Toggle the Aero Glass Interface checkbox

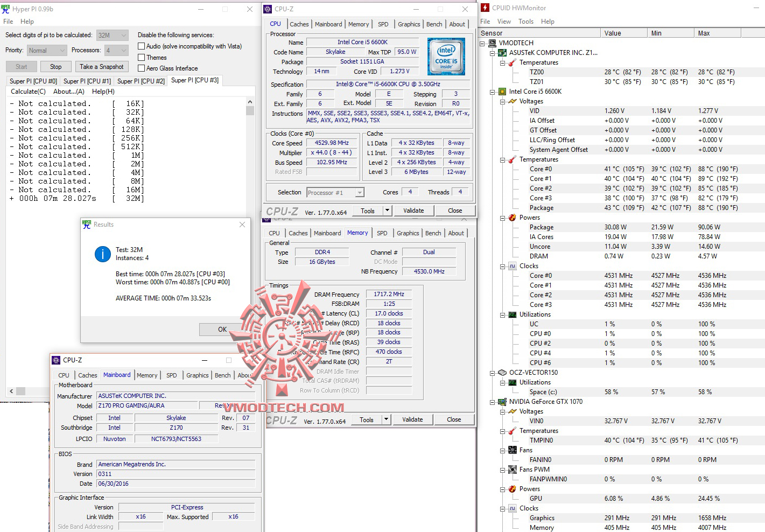point(142,68)
